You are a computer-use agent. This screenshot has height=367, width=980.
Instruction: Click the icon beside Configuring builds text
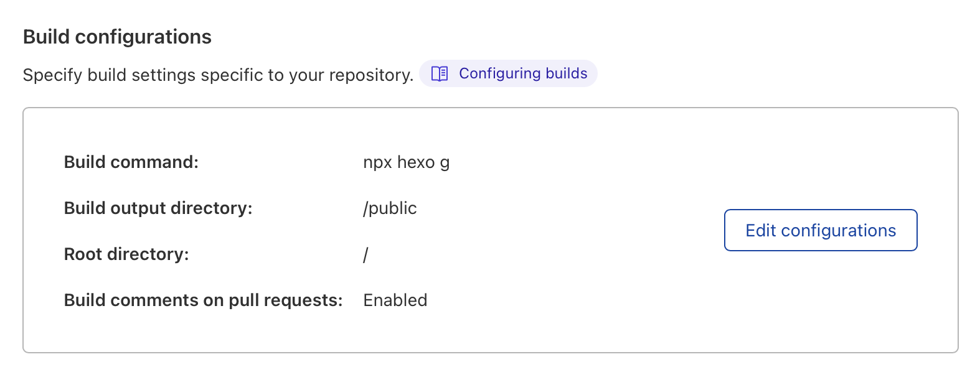pyautogui.click(x=438, y=73)
